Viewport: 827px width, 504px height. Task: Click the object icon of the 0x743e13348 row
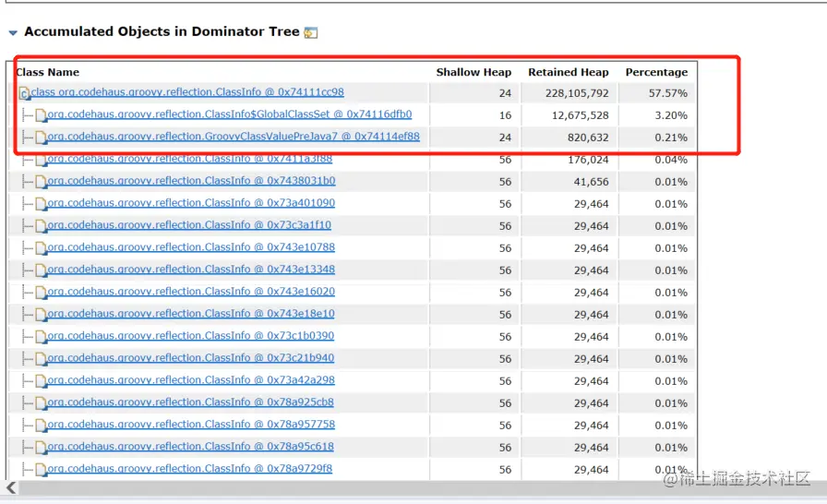(x=42, y=271)
